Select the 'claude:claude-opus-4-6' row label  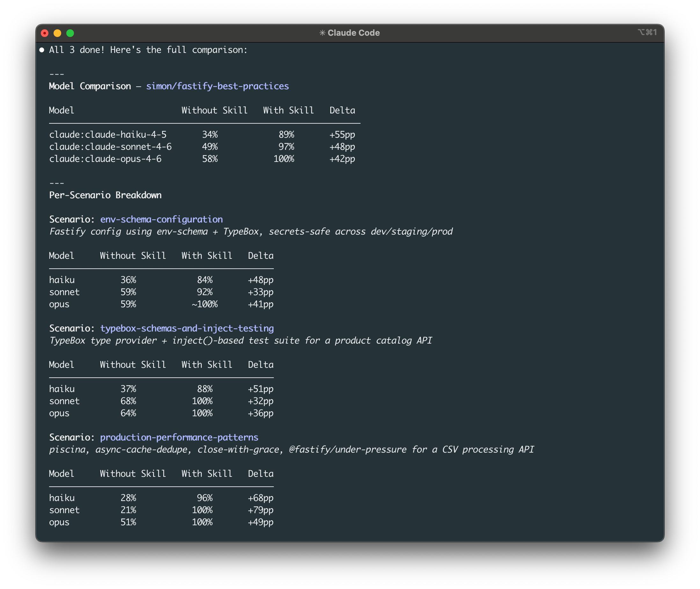[105, 159]
